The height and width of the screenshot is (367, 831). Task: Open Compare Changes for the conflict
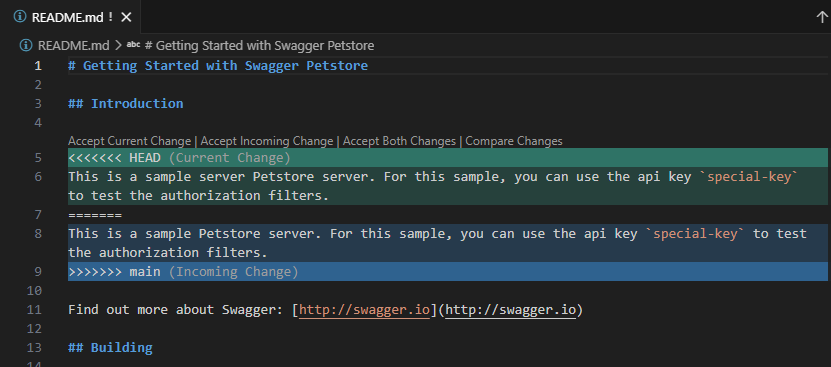[514, 141]
